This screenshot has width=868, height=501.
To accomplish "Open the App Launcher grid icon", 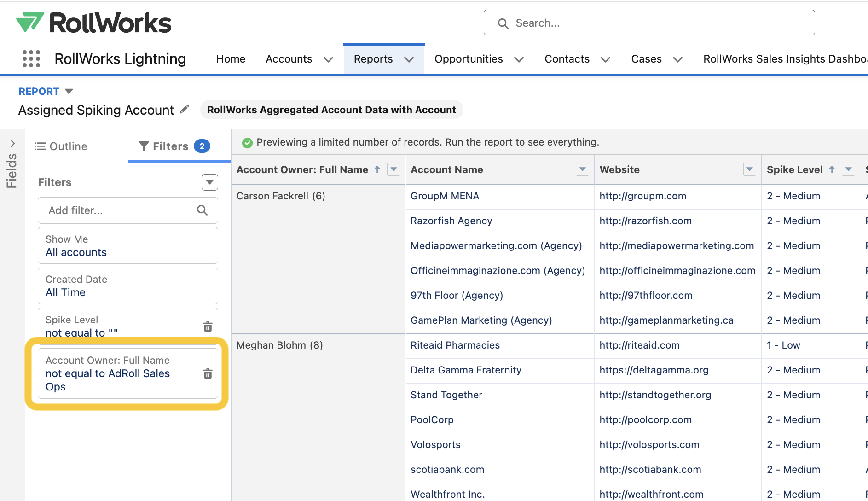I will (31, 59).
